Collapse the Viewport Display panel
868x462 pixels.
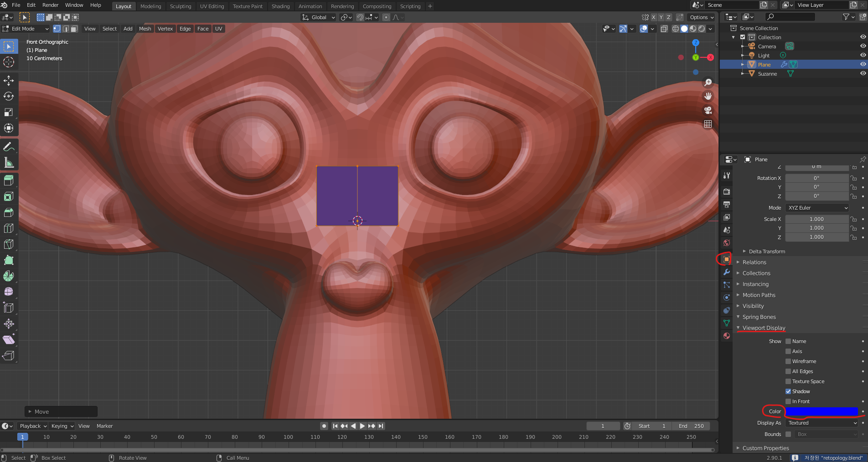(764, 328)
